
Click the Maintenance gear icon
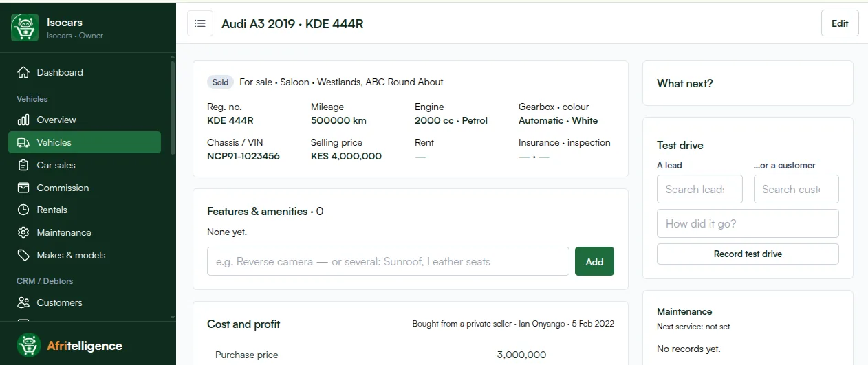click(x=23, y=232)
